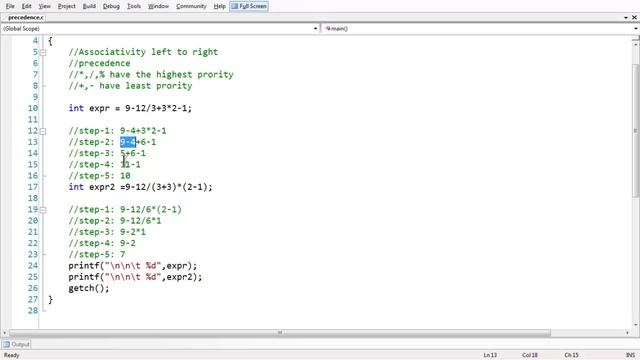Click the comment "//*,/,% have the highest prority"
The height and width of the screenshot is (360, 640).
tap(151, 75)
